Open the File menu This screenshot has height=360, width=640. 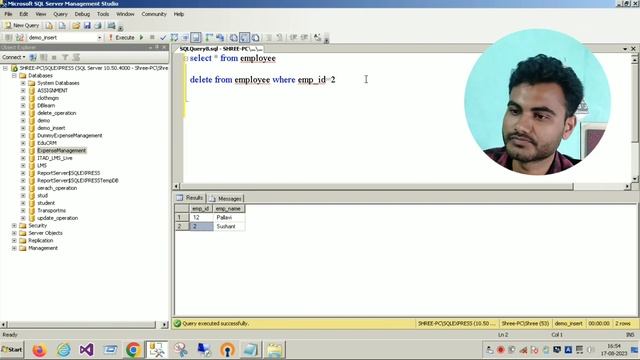tap(8, 14)
